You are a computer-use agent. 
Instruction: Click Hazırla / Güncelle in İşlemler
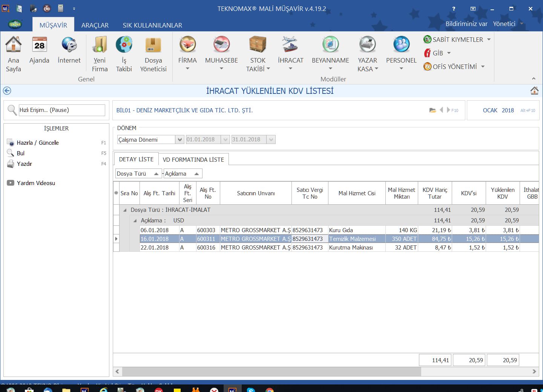(38, 143)
